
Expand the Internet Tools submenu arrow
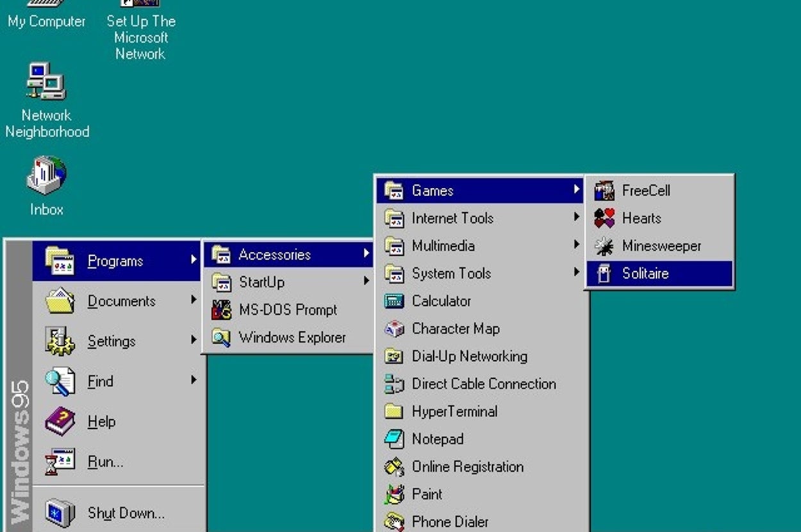pos(577,218)
